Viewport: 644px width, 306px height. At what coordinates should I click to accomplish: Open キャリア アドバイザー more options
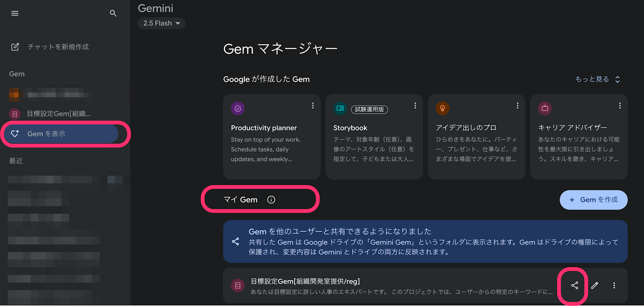(620, 105)
